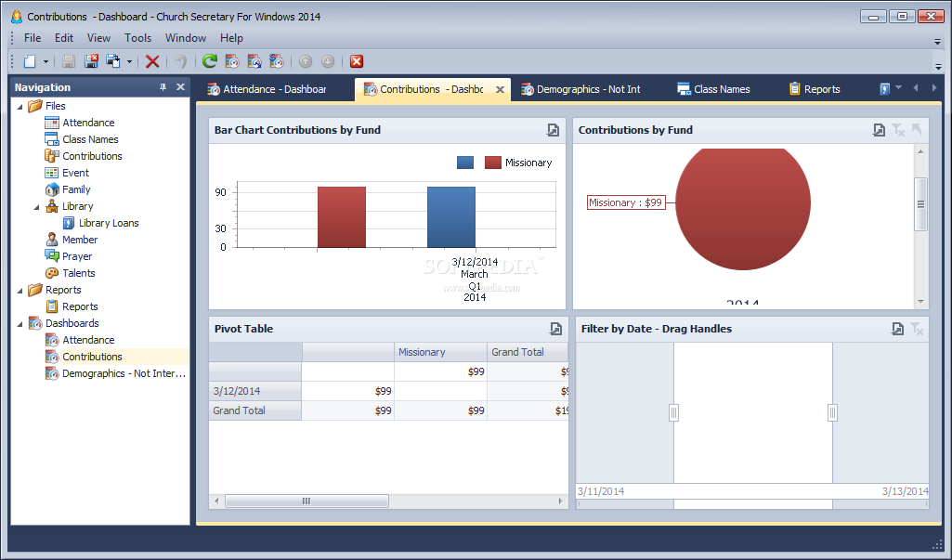Export the Pivot Table panel
Viewport: 952px width, 560px height.
click(555, 329)
